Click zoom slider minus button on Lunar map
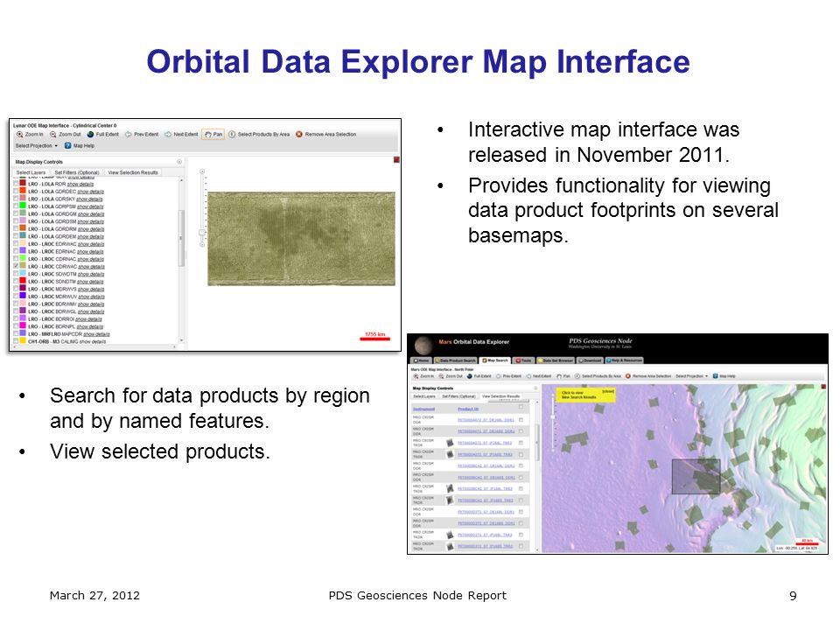The height and width of the screenshot is (630, 840). click(x=202, y=244)
